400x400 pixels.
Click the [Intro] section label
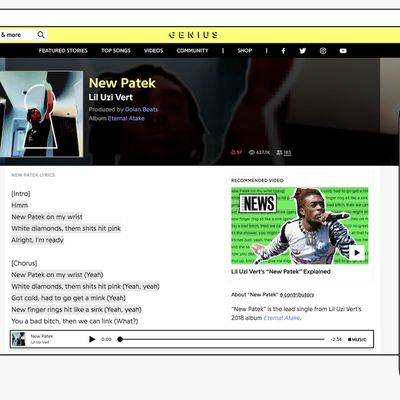(21, 194)
